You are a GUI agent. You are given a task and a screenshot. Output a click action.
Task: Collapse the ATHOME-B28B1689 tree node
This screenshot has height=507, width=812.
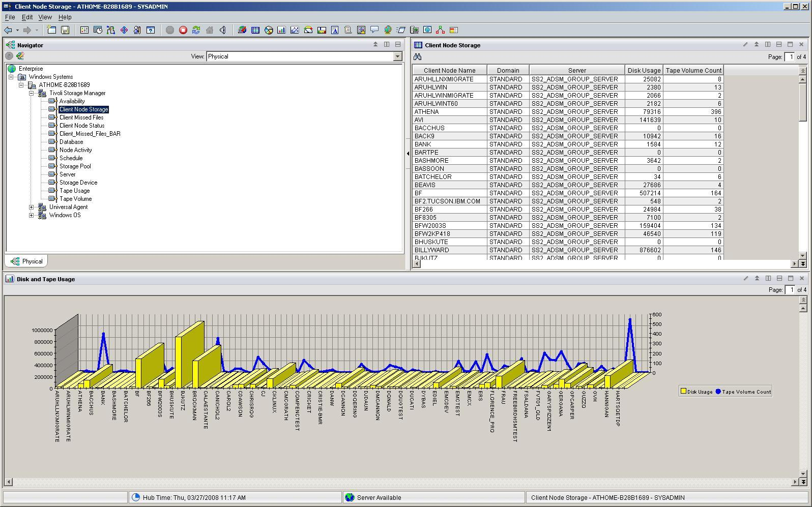21,85
